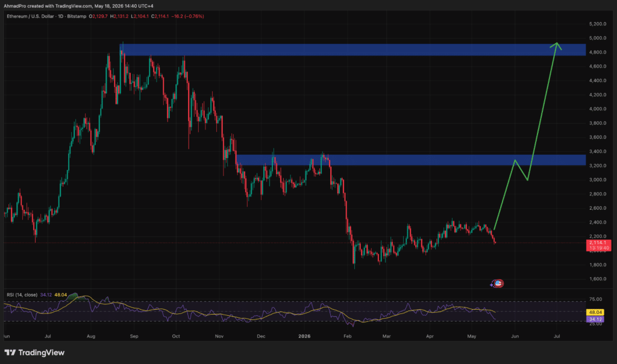Click the 4,200.0 price axis label
Viewport: 617px width, 364px height.
[x=597, y=95]
